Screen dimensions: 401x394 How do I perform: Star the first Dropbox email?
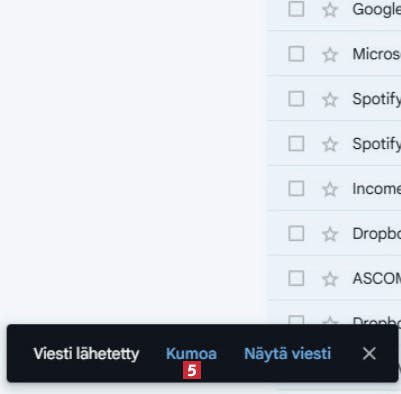click(x=330, y=234)
